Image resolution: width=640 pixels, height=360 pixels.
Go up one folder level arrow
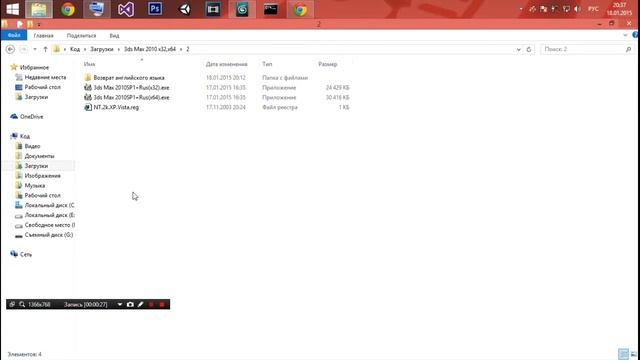click(45, 49)
